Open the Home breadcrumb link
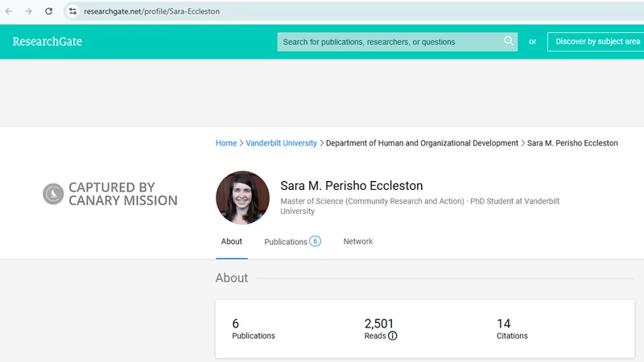Image resolution: width=644 pixels, height=362 pixels. 226,143
